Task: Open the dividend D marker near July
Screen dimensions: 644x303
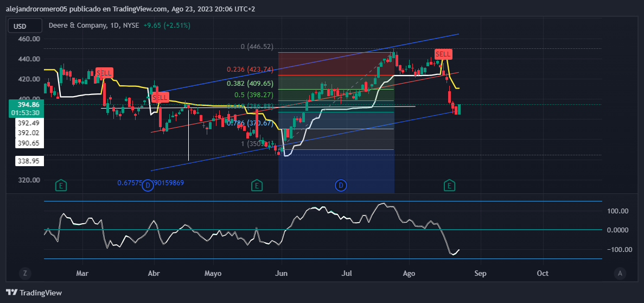Action: tap(341, 186)
